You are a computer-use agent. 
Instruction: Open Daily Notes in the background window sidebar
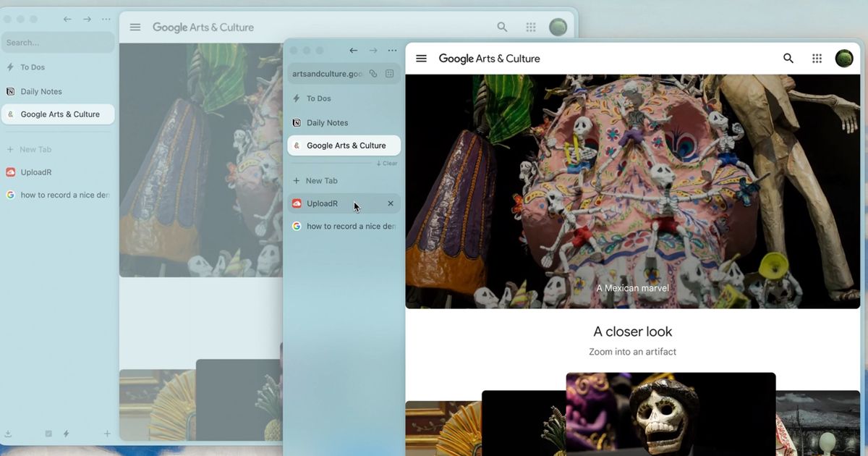click(x=58, y=92)
